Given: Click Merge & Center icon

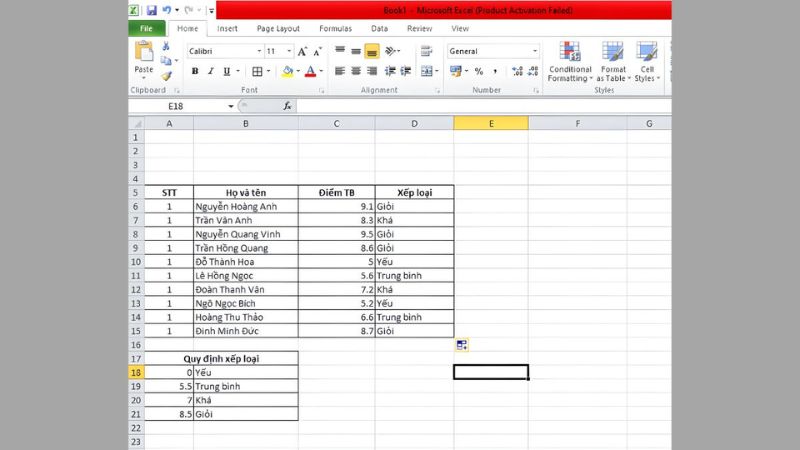Looking at the screenshot, I should 427,71.
